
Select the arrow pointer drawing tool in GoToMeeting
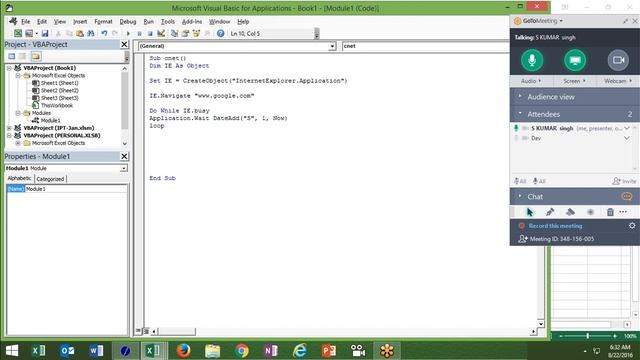coord(530,212)
